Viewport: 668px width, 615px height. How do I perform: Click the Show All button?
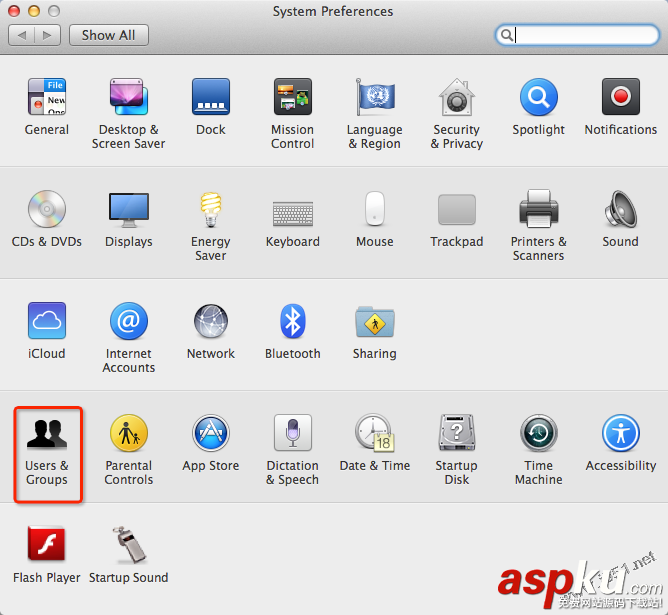[x=109, y=35]
